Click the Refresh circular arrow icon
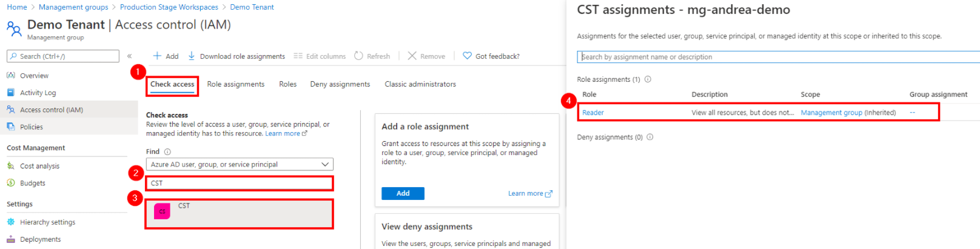Screen dimensions: 980x249 pos(358,56)
